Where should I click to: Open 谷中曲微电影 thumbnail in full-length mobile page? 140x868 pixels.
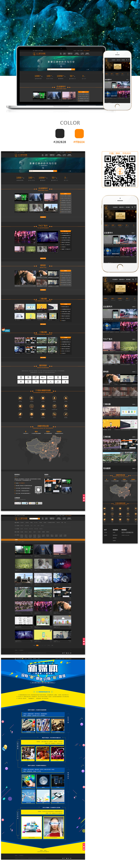click(129, 379)
